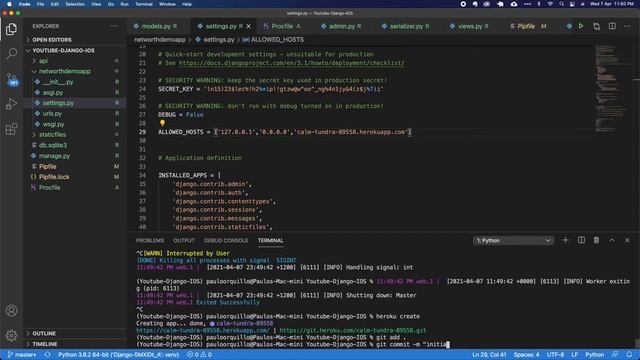Open the Go menu
The image size is (640, 360).
[111, 4]
